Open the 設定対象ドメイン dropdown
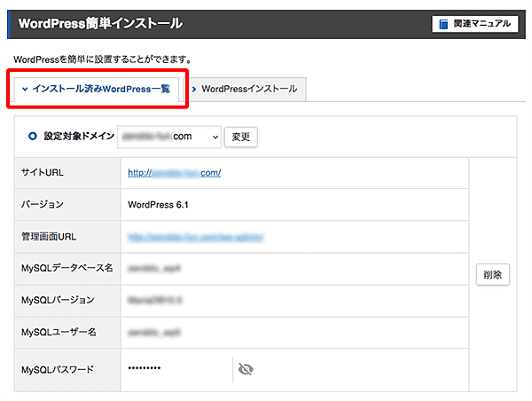This screenshot has height=401, width=532. click(x=169, y=137)
